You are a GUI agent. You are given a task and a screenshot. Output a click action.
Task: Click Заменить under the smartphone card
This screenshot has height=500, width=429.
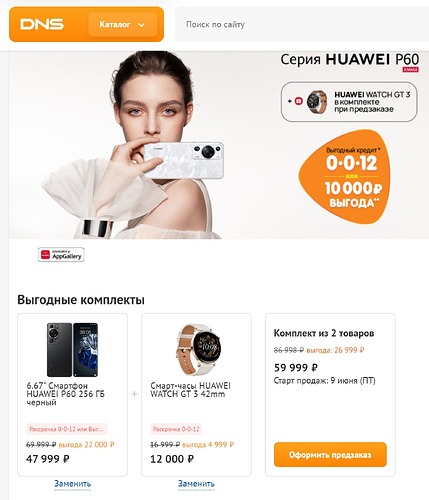coord(72,484)
